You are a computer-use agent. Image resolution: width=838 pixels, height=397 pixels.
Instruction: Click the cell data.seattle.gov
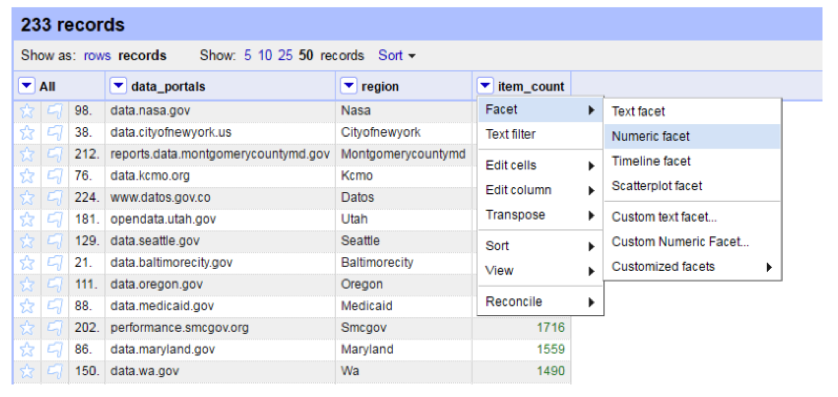pyautogui.click(x=155, y=241)
